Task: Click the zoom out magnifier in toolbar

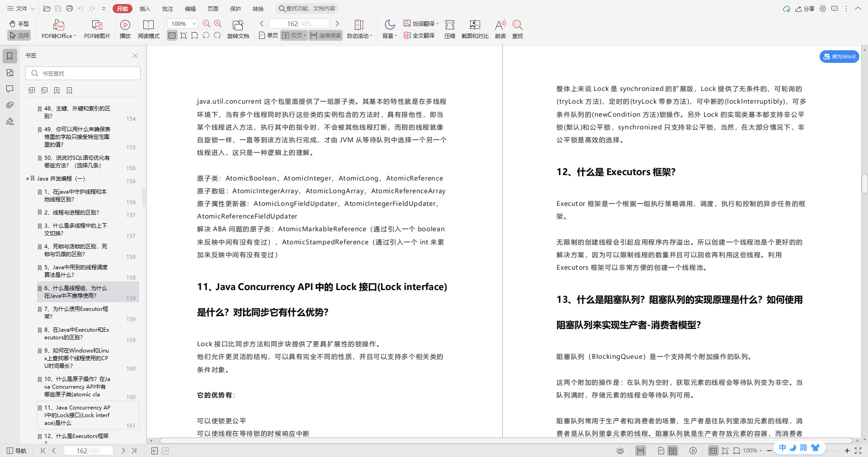Action: (207, 24)
